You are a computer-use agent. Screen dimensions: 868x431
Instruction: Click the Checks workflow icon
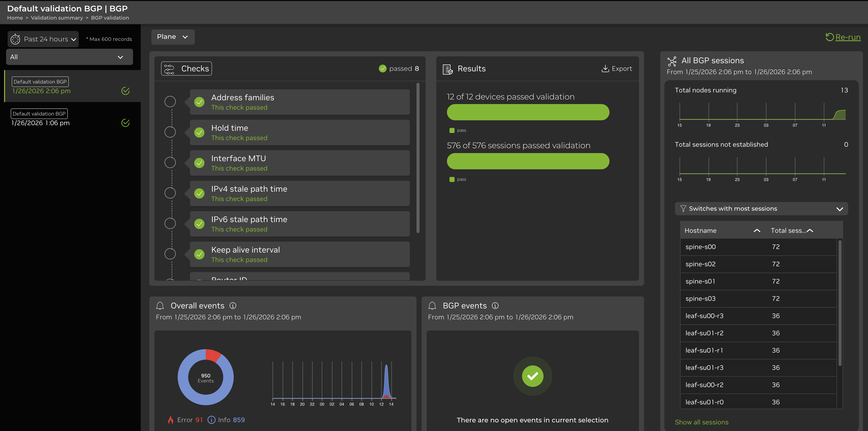tap(169, 69)
